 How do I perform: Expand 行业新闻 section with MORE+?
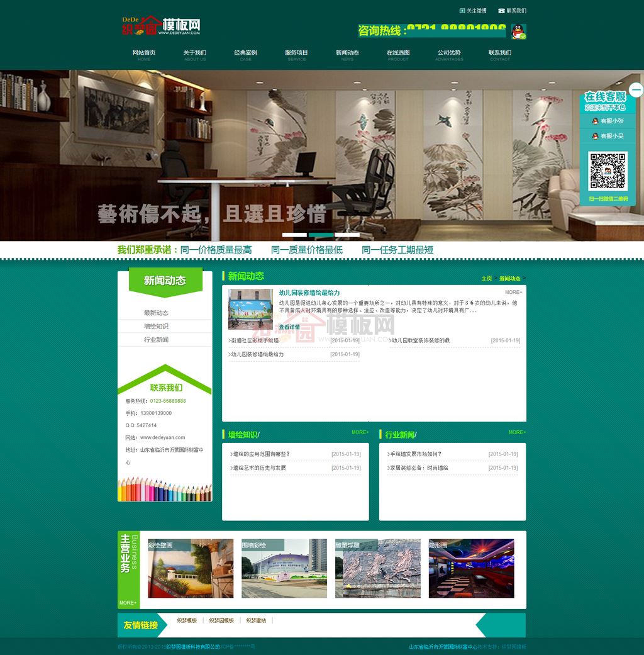tap(517, 432)
